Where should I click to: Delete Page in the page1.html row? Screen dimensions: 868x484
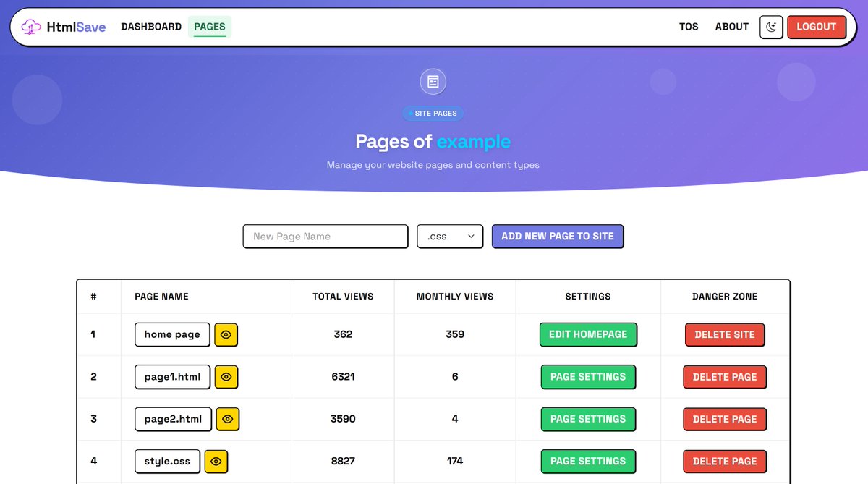tap(725, 377)
